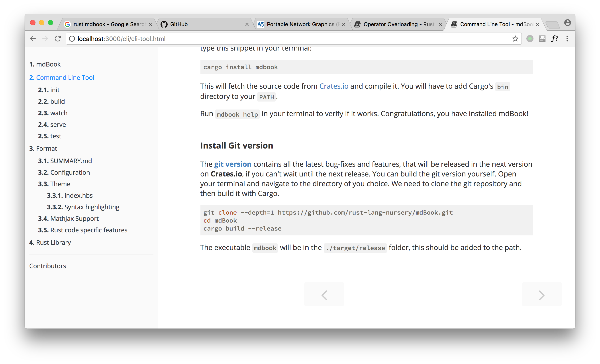This screenshot has width=600, height=364.
Task: Open chapter 3. Format
Action: tap(43, 149)
